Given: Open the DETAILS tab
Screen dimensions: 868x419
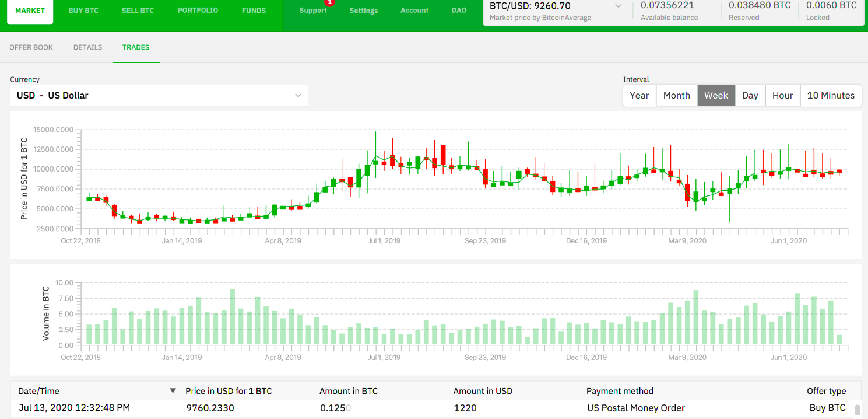Looking at the screenshot, I should coord(87,47).
